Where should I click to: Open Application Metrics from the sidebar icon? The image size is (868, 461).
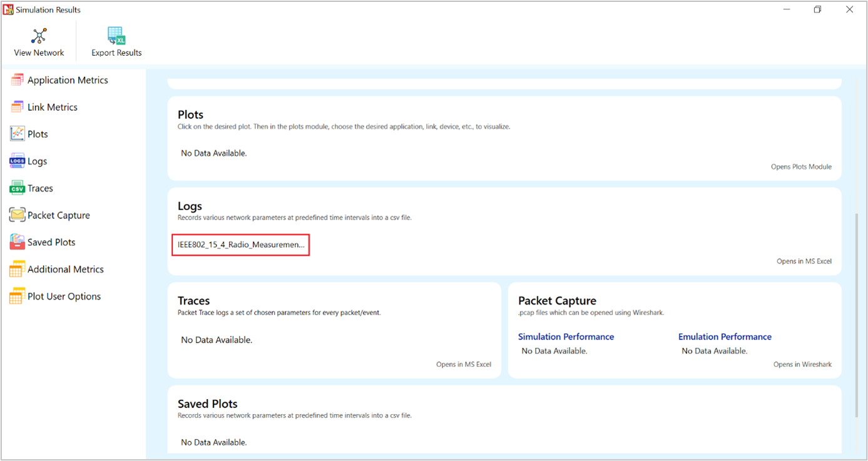click(17, 80)
